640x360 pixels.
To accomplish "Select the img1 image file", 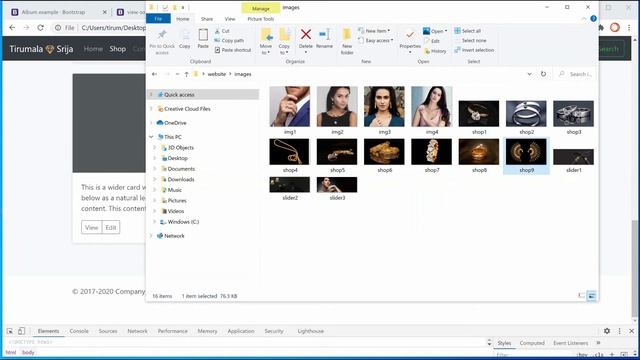I will tap(289, 111).
